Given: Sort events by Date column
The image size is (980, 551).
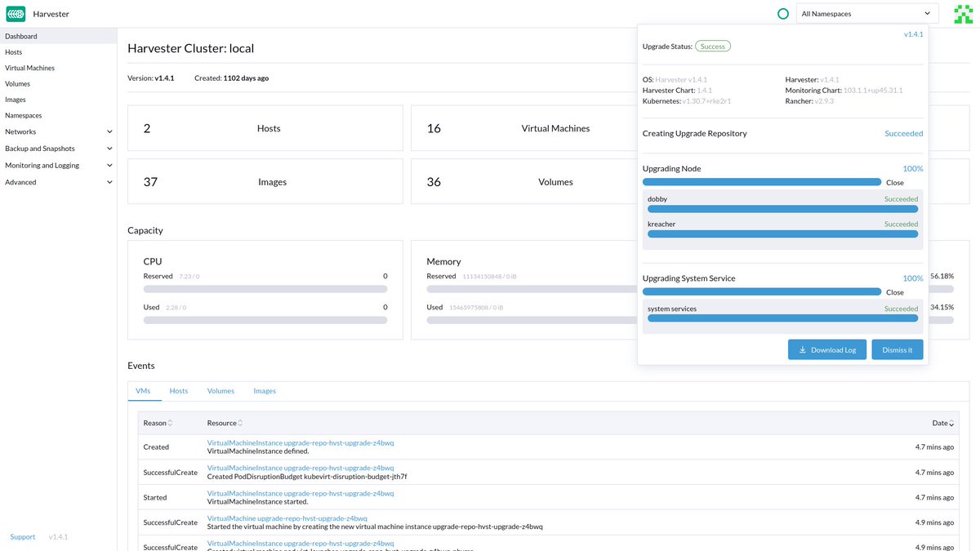Looking at the screenshot, I should click(x=942, y=423).
